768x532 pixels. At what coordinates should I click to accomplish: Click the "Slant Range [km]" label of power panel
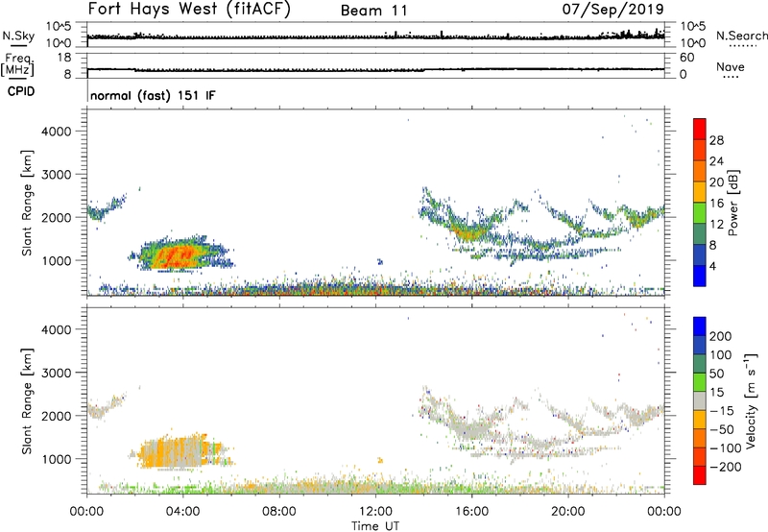point(27,203)
